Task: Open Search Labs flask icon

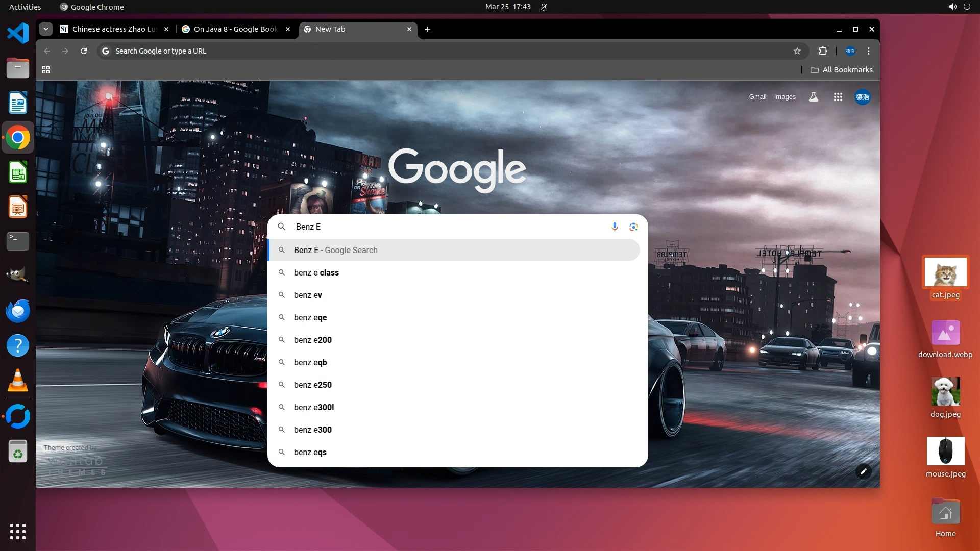Action: pos(814,97)
